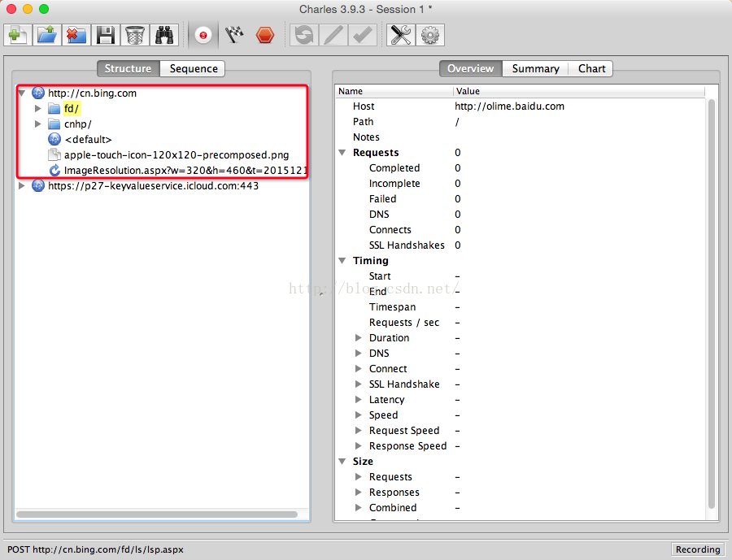
Task: Click the Overview panel vertical scrollbar
Action: pos(712,303)
